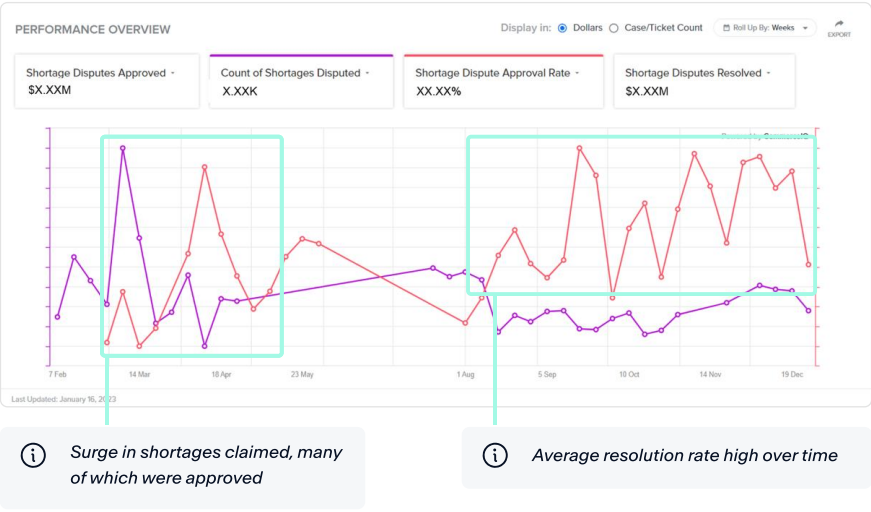Expand the Count of Shortages Disputed dropdown

pos(367,73)
